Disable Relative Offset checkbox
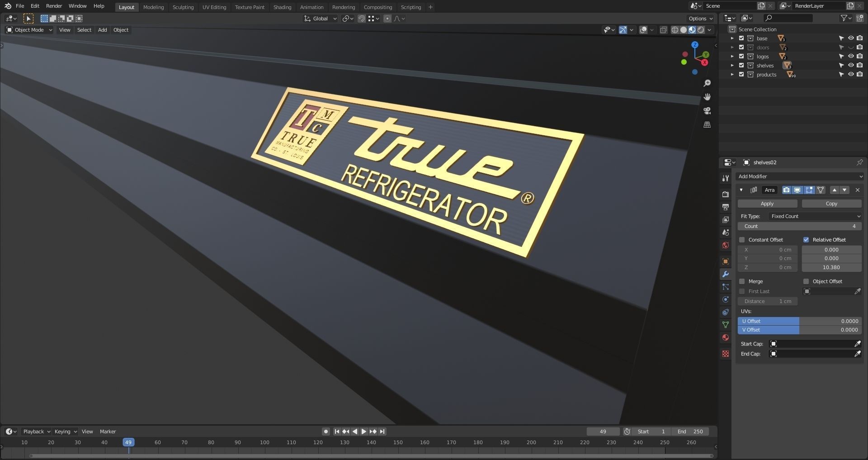 (x=806, y=240)
